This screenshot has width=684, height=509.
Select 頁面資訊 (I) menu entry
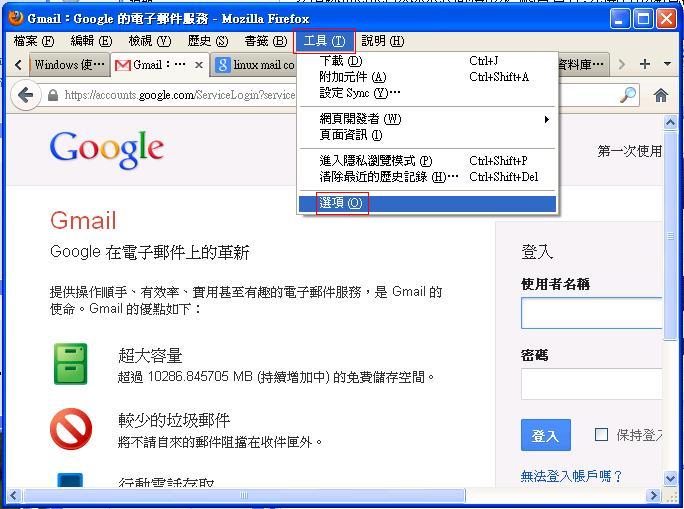tap(428, 135)
